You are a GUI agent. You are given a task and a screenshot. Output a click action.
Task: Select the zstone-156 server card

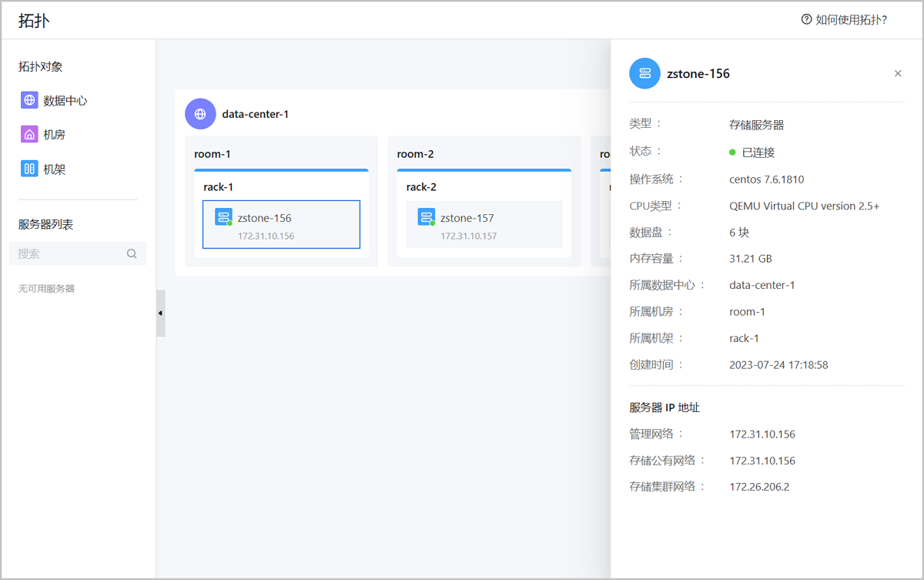[x=281, y=224]
